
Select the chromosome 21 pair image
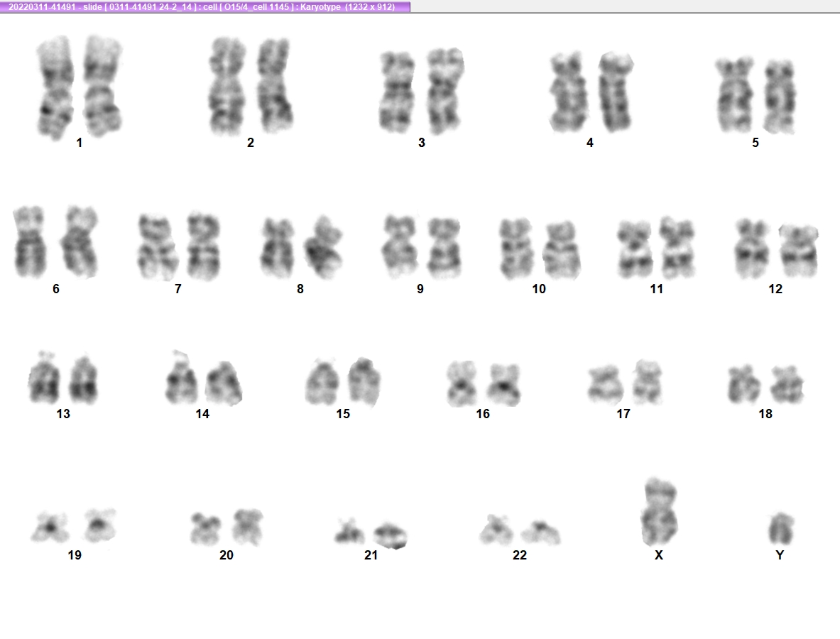point(371,533)
